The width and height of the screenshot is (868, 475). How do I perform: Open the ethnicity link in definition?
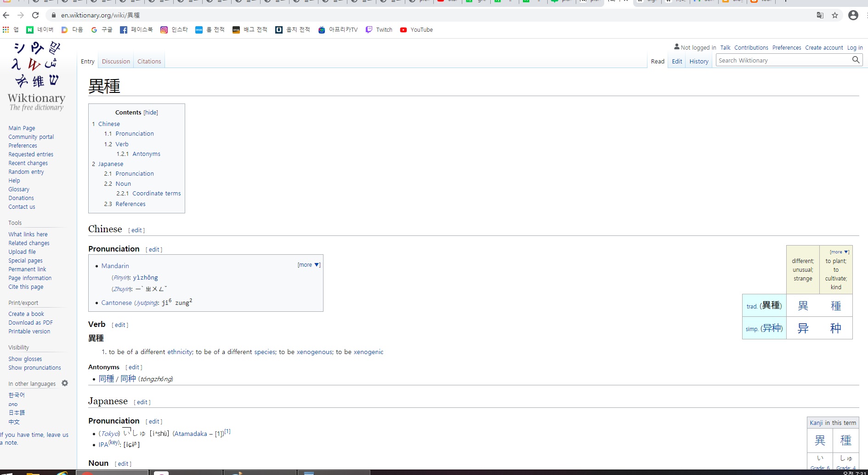(x=180, y=352)
